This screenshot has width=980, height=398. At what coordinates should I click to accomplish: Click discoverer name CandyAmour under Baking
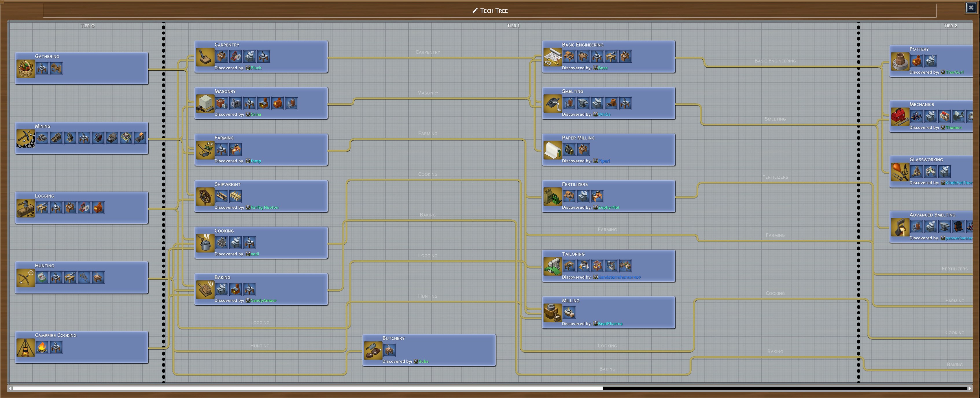point(263,301)
